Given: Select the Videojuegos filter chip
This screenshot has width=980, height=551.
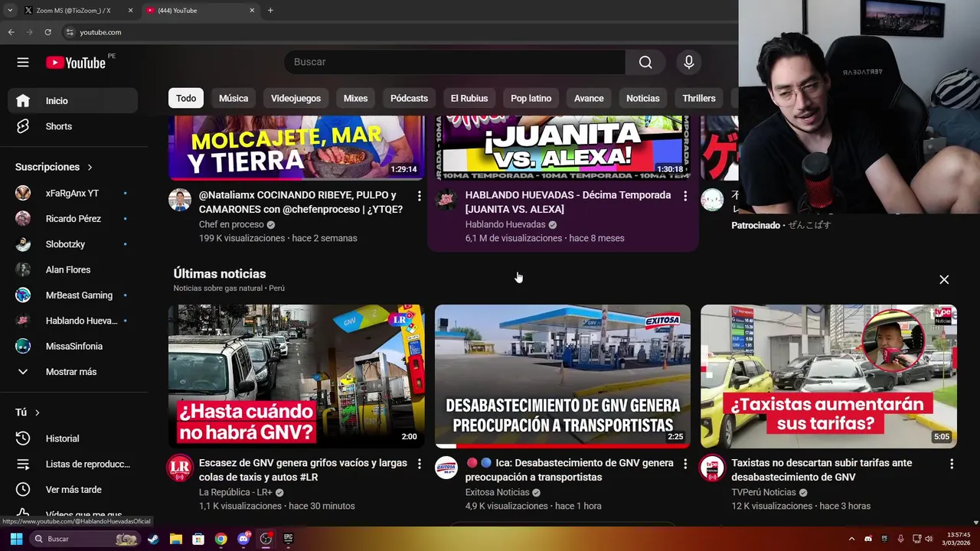Looking at the screenshot, I should [296, 98].
